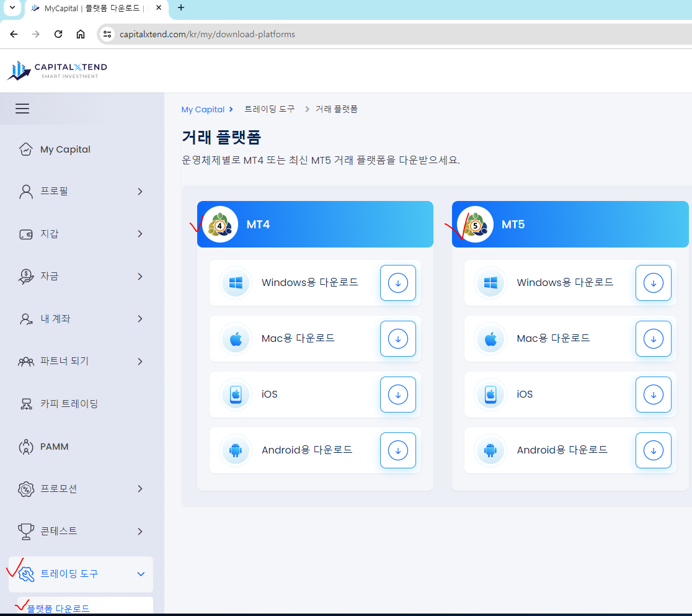The height and width of the screenshot is (616, 692).
Task: Open a new browser tab
Action: coord(181,8)
